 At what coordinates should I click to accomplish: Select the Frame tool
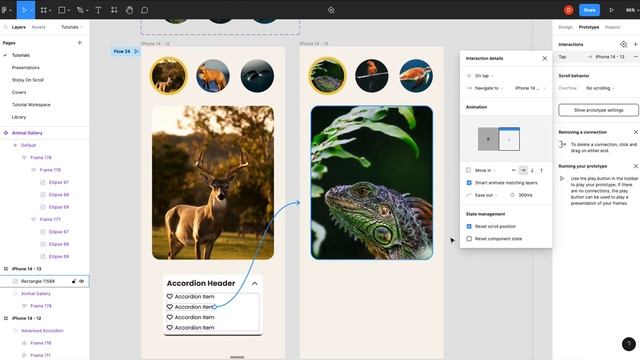(44, 10)
